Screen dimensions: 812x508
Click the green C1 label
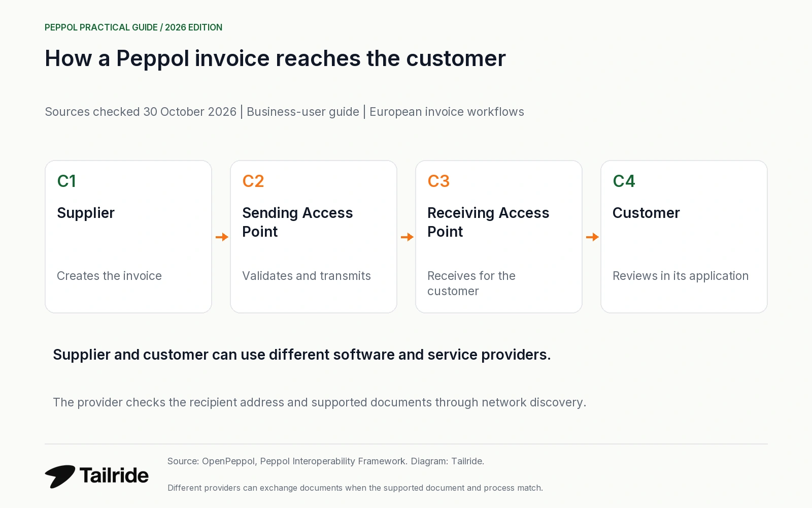point(66,181)
